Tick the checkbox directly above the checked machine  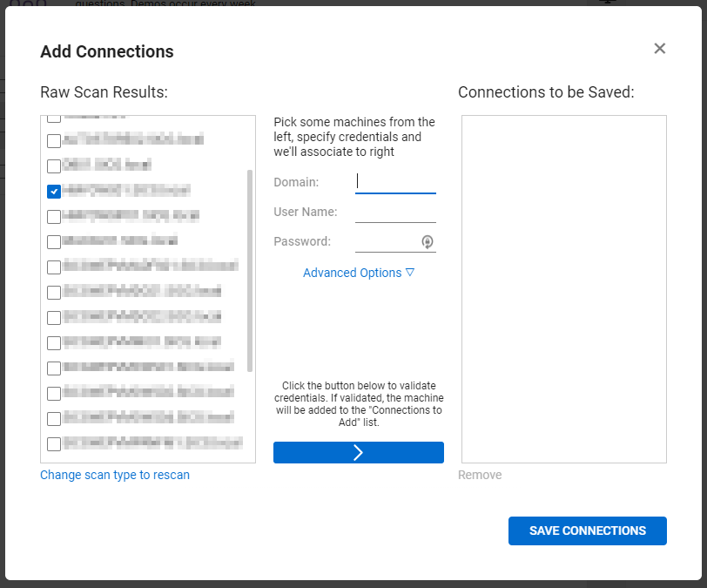click(54, 166)
